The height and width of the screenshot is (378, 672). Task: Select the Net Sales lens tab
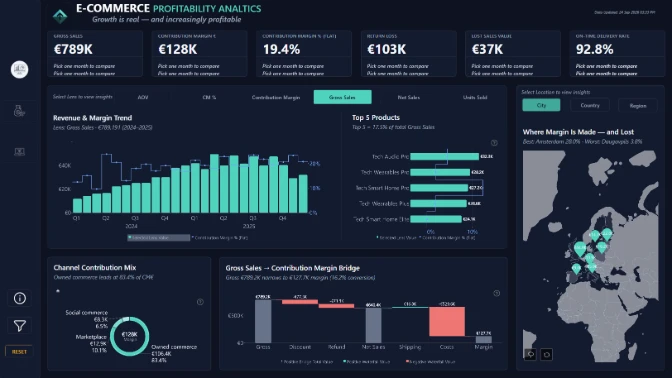point(408,97)
